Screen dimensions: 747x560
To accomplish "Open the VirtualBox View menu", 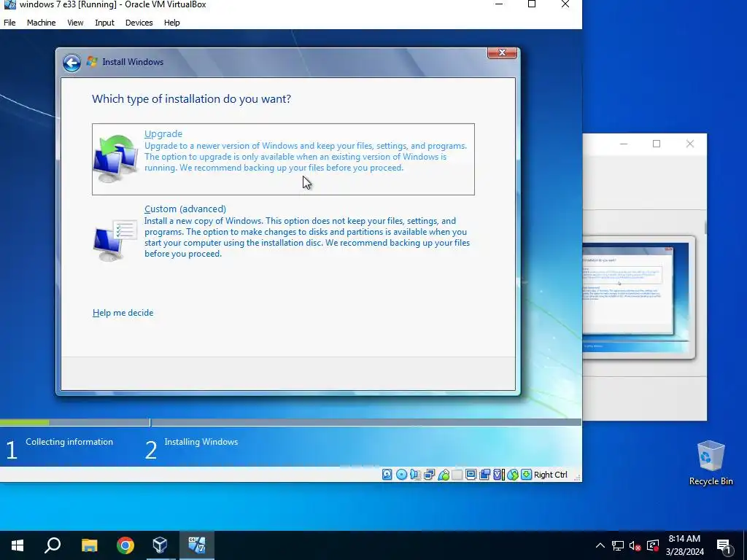I will pyautogui.click(x=75, y=23).
